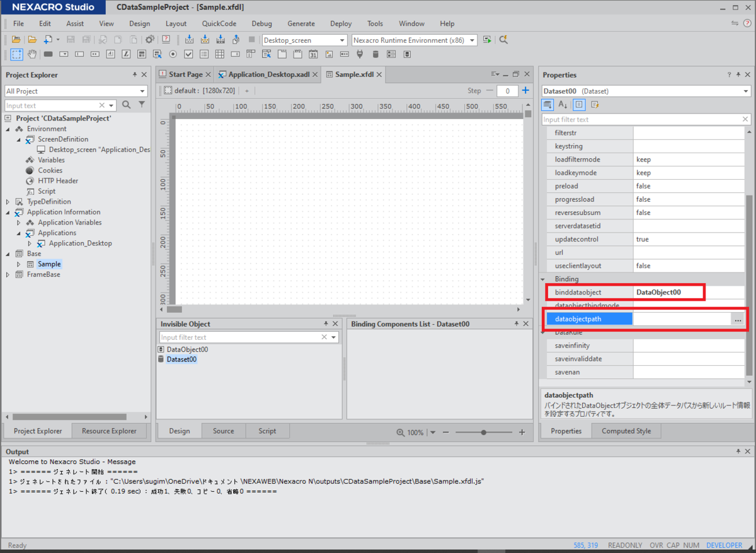Pick the Grid component icon

point(220,54)
